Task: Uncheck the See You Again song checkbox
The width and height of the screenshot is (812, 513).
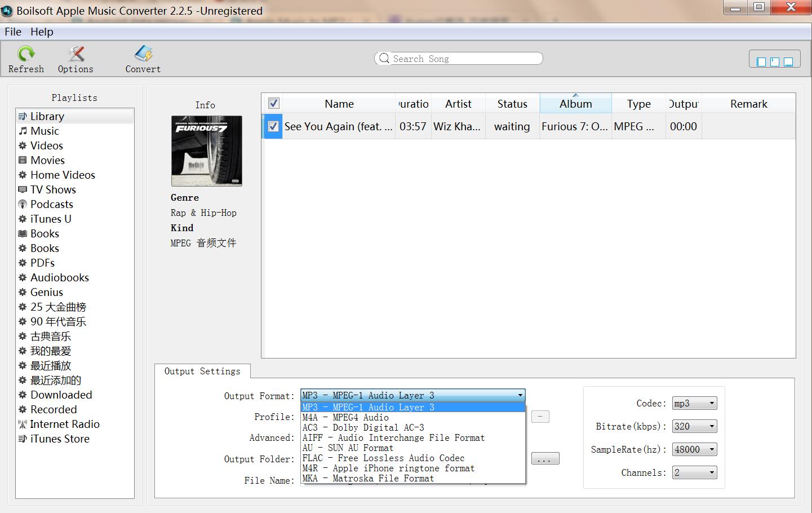Action: (272, 126)
